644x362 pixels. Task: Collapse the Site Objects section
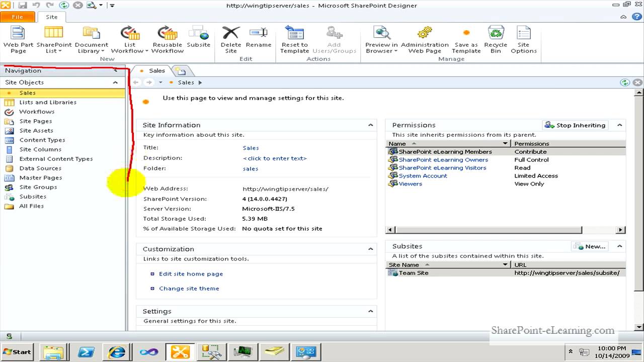pyautogui.click(x=115, y=82)
